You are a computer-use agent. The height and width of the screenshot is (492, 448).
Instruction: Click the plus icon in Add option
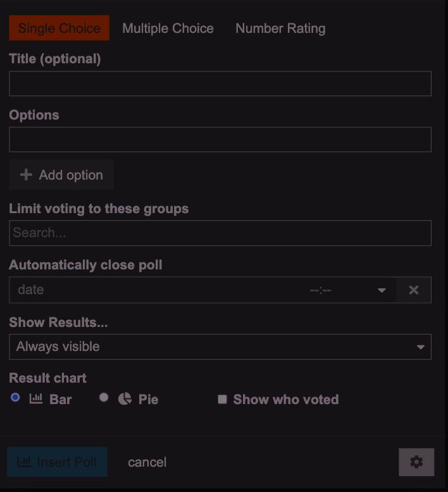[x=26, y=175]
